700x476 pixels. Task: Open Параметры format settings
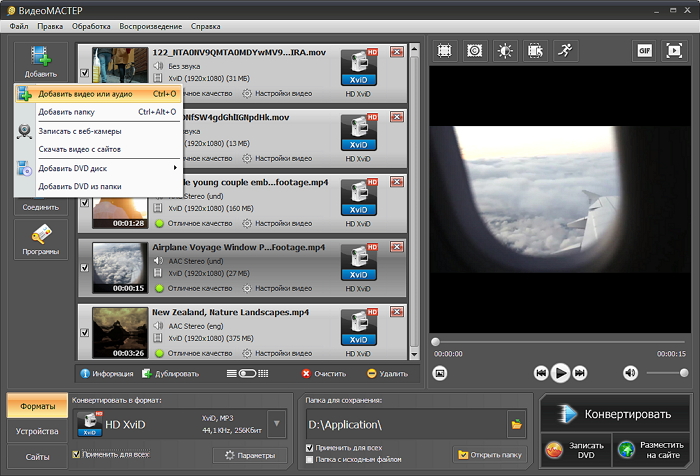click(x=250, y=455)
